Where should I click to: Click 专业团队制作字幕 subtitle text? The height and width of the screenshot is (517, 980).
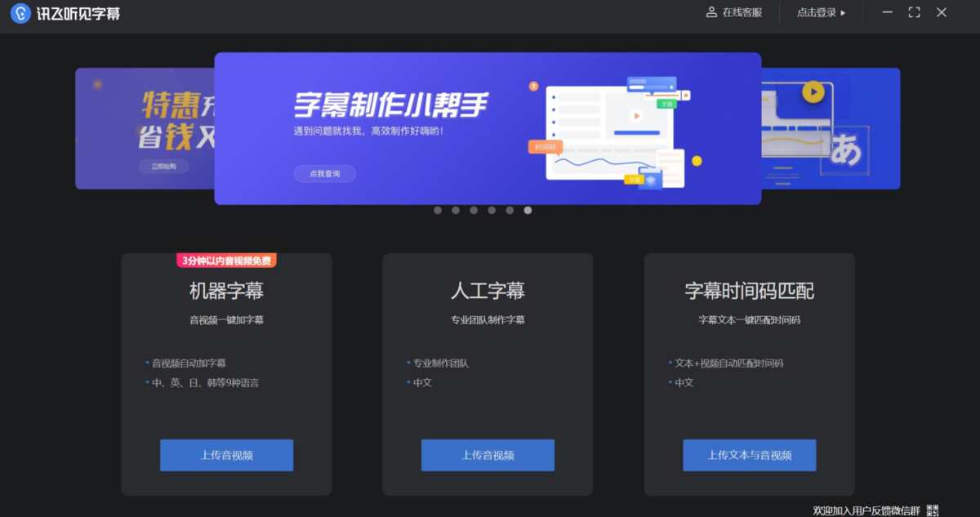click(488, 320)
